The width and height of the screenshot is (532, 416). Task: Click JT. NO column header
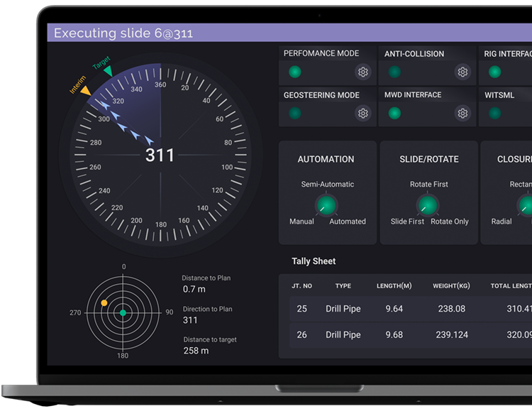tap(301, 286)
